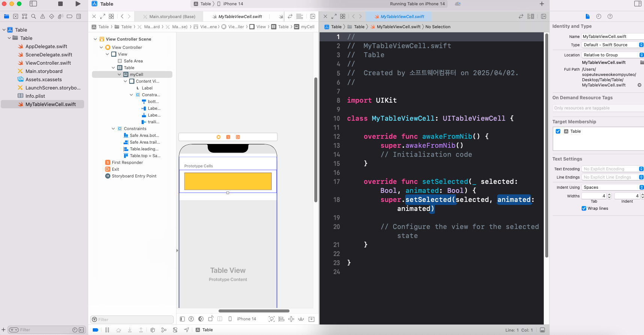Switch to the Main.storyboard (Base) tab
The height and width of the screenshot is (335, 644).
point(169,17)
